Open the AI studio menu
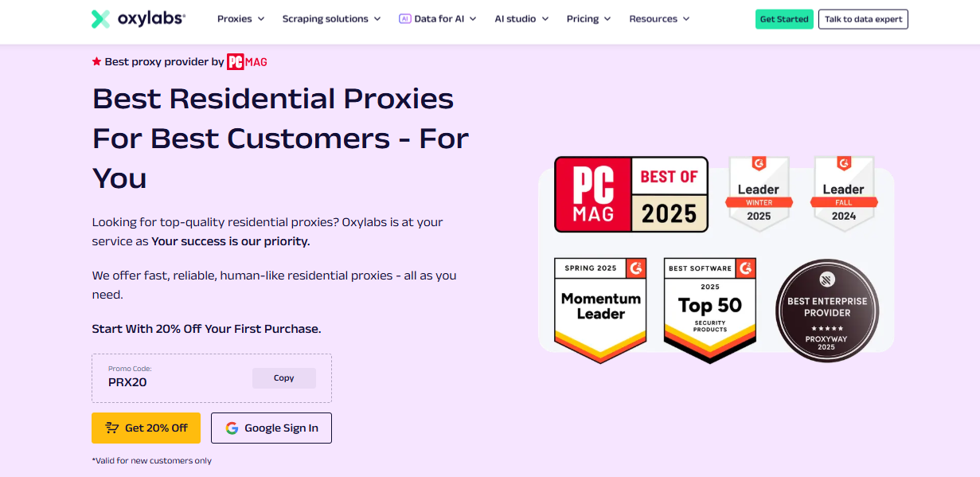 (x=521, y=19)
